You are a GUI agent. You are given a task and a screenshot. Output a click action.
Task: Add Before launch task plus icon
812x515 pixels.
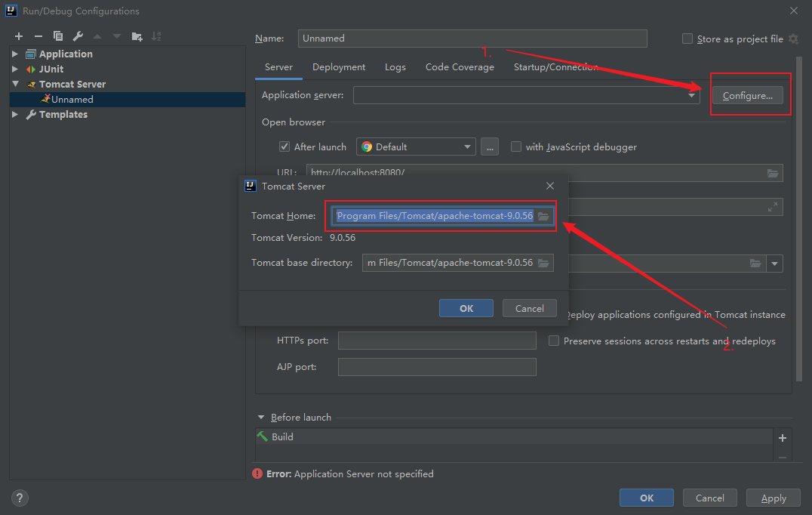click(x=783, y=438)
